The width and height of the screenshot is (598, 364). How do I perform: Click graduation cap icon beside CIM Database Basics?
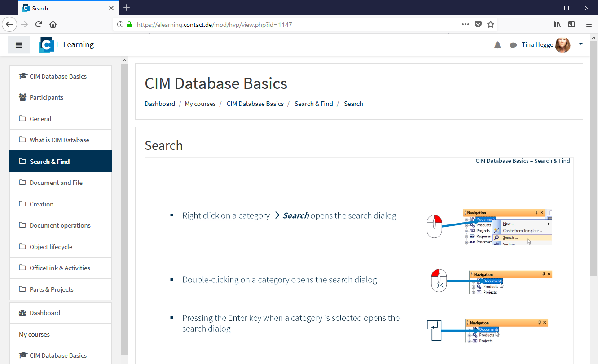(x=23, y=76)
